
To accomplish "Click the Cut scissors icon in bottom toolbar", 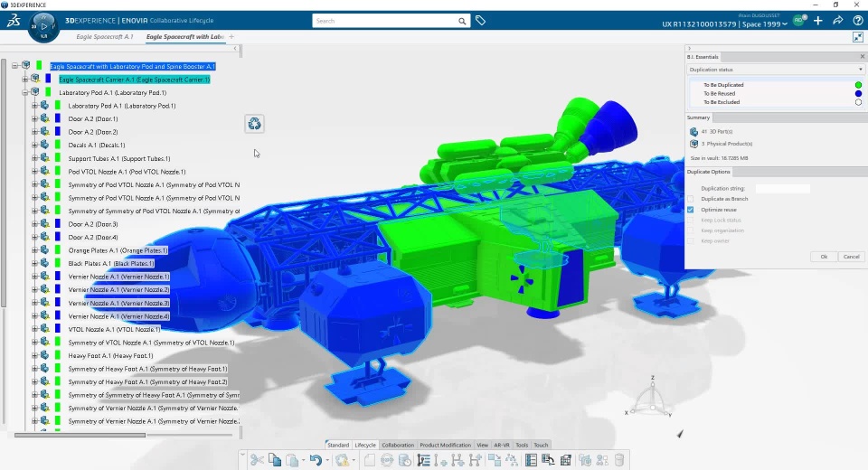I will pyautogui.click(x=257, y=459).
